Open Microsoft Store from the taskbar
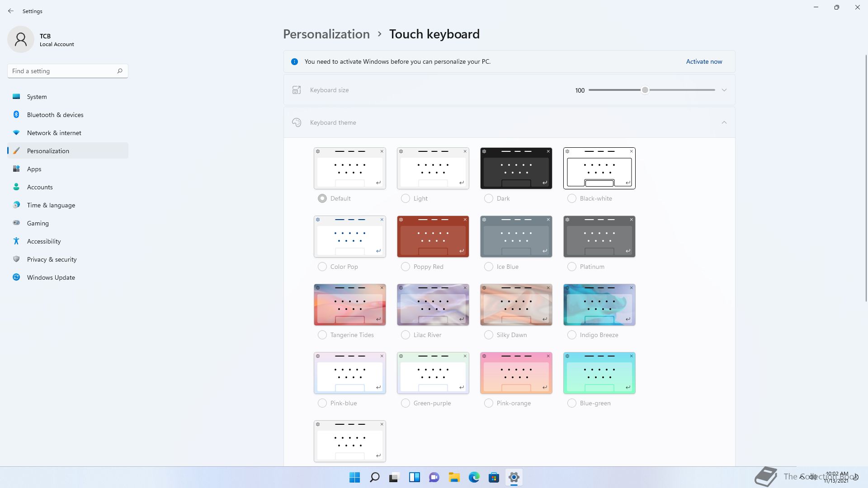Viewport: 868px width, 488px height. pyautogui.click(x=494, y=477)
